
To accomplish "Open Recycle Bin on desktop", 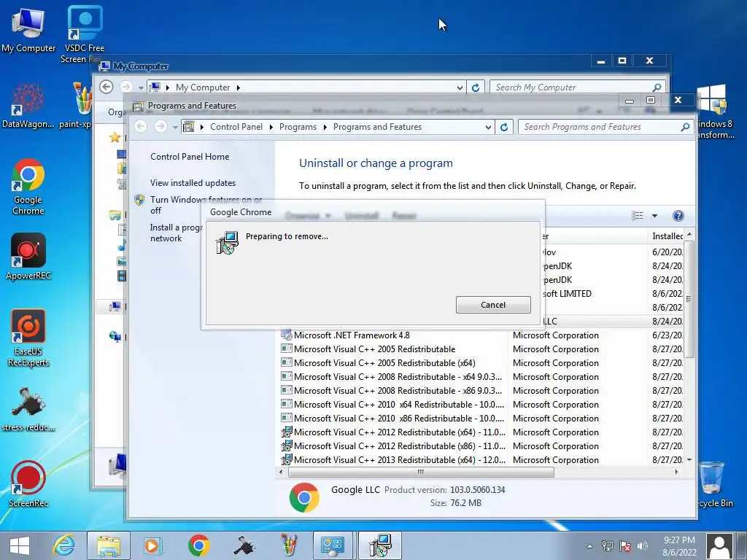I will 713,485.
